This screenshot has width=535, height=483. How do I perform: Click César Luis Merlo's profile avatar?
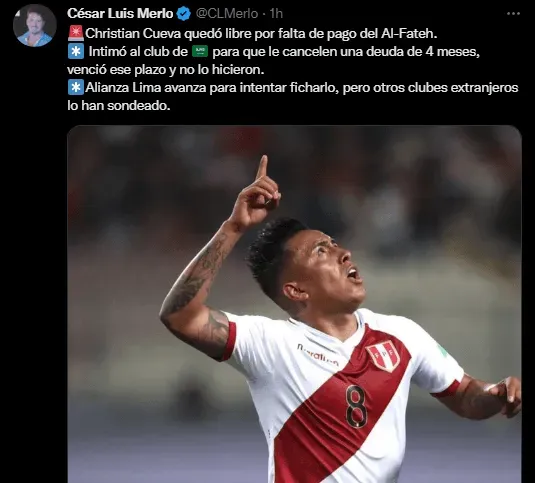[x=34, y=26]
